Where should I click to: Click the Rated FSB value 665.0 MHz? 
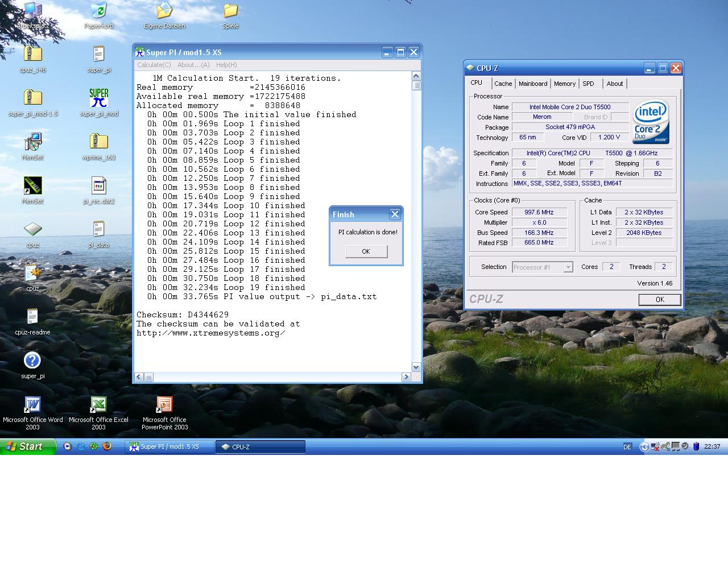coord(539,242)
